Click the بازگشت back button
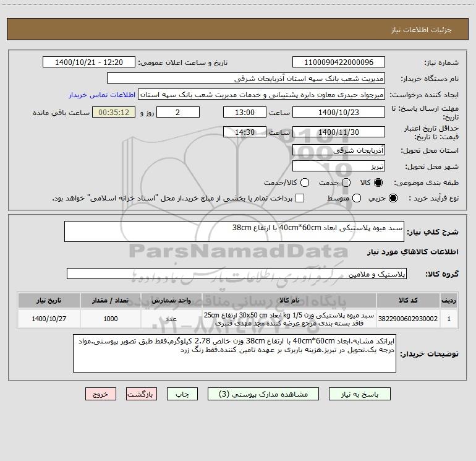 [x=142, y=394]
